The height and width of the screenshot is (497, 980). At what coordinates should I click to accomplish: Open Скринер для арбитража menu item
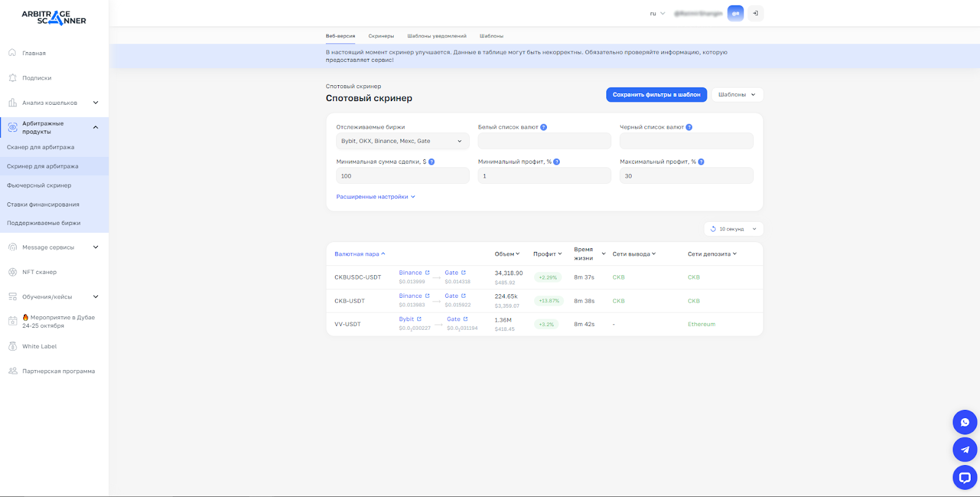pyautogui.click(x=55, y=166)
